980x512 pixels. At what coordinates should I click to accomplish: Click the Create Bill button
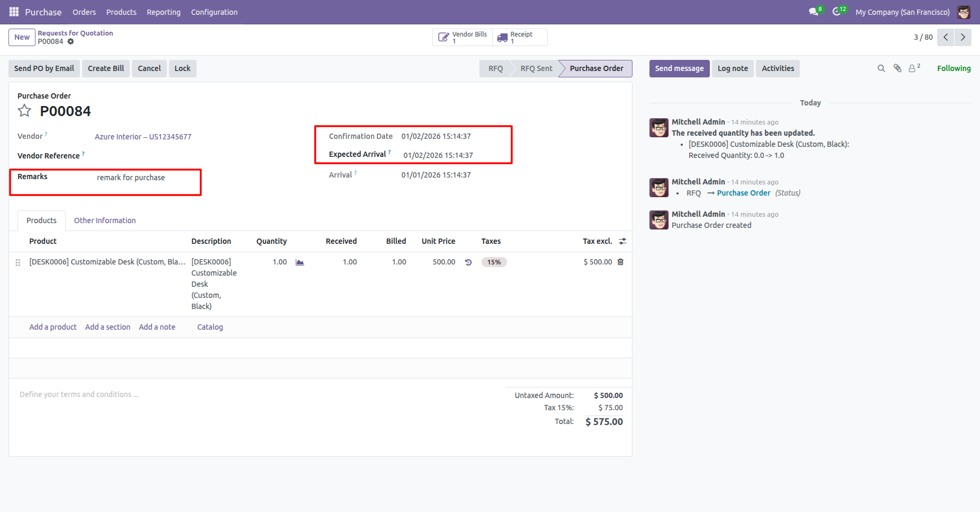click(x=106, y=68)
